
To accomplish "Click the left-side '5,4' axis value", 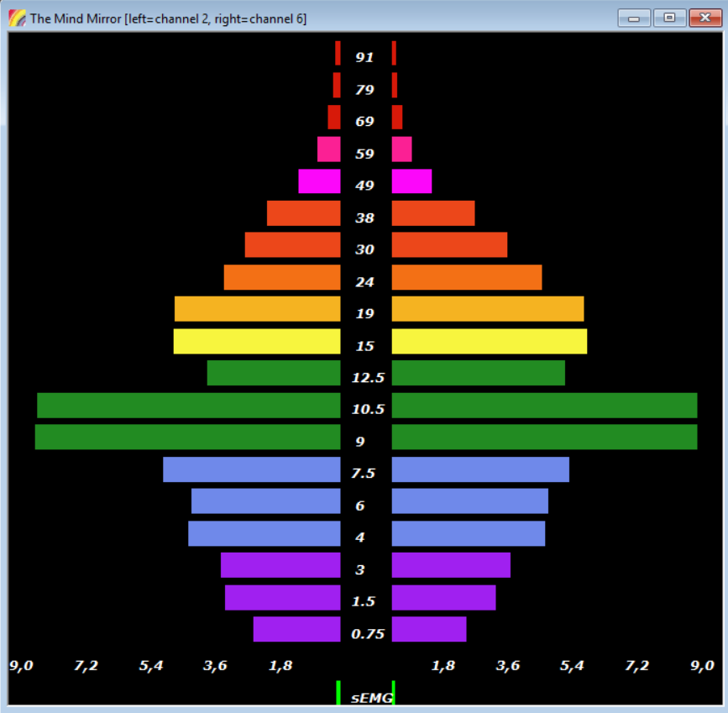I will (x=151, y=666).
